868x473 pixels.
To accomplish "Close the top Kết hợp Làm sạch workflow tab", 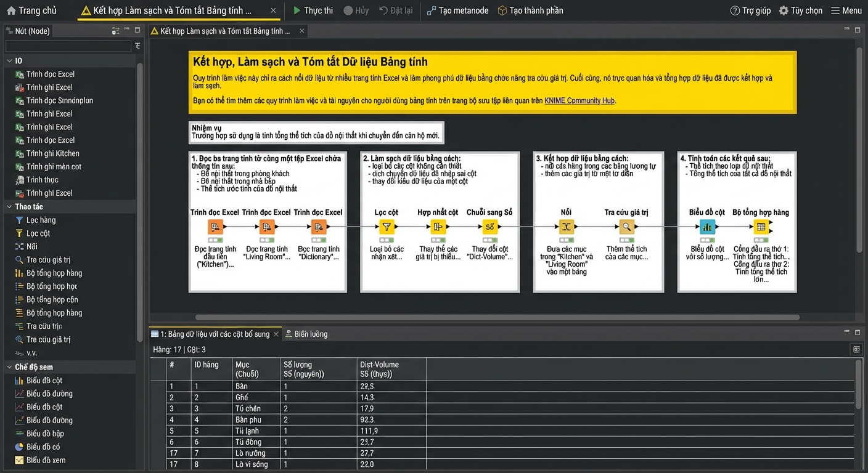I will pos(273,10).
